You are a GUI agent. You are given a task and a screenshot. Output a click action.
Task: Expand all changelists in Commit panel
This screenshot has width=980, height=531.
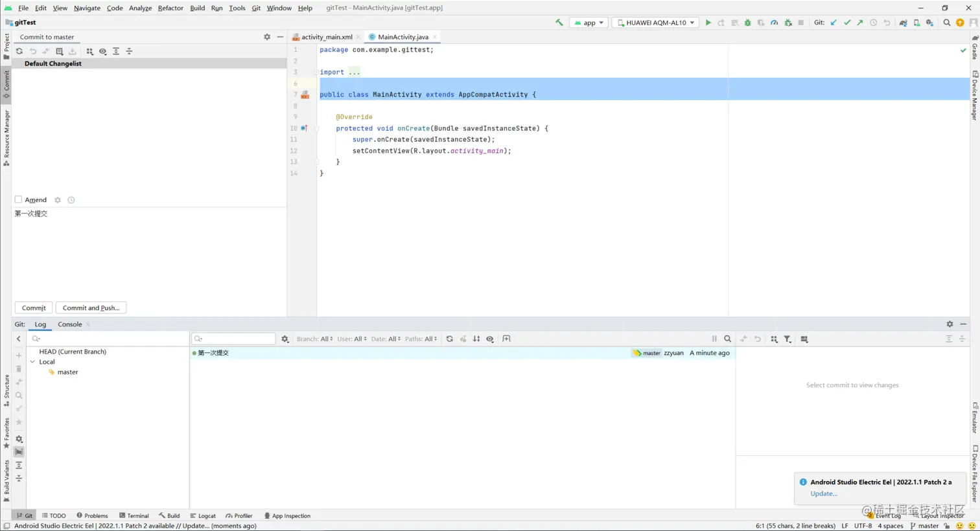pyautogui.click(x=116, y=51)
